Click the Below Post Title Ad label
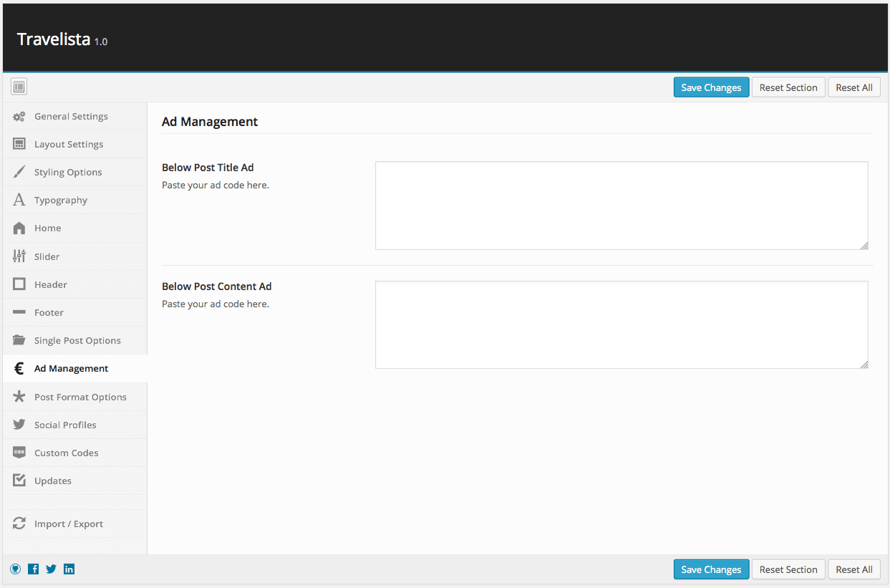This screenshot has width=890, height=588. (x=208, y=168)
